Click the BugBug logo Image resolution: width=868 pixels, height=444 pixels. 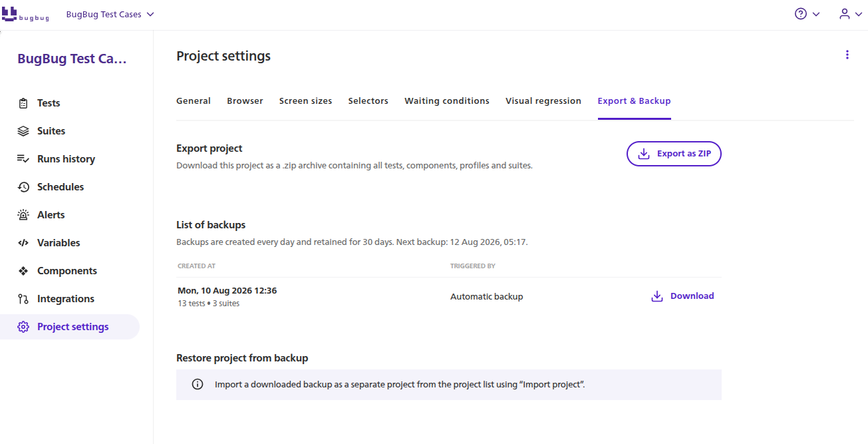pyautogui.click(x=25, y=14)
